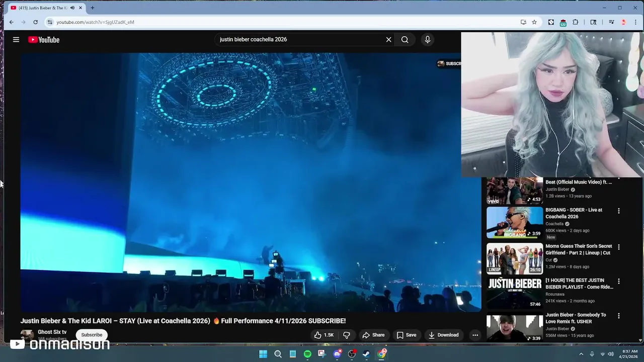The height and width of the screenshot is (362, 644).
Task: Open BIGBANG - SOBER video title
Action: 574,213
